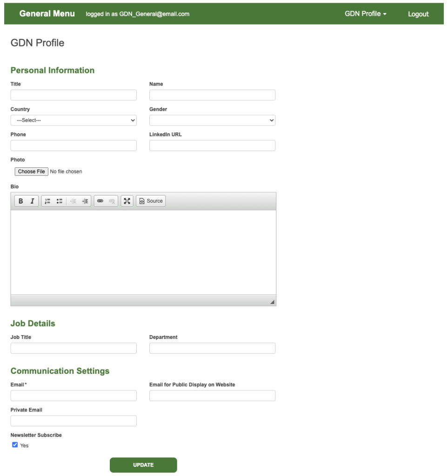Click the LinkedIn URL field
Viewport: 448px width, 476px height.
(212, 145)
